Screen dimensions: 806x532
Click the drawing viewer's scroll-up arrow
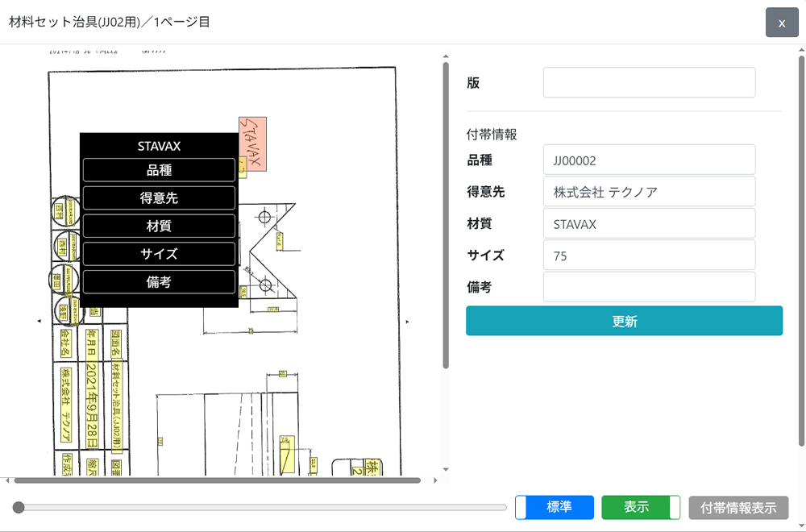pyautogui.click(x=446, y=57)
